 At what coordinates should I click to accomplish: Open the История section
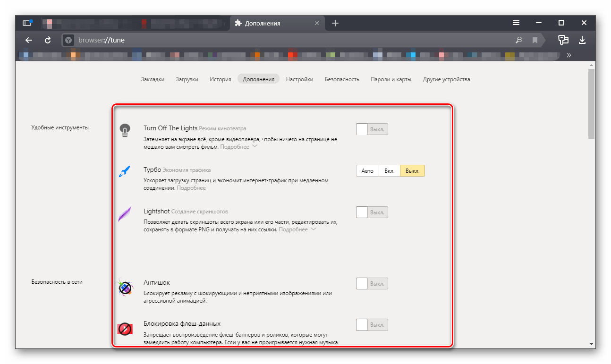(x=221, y=79)
